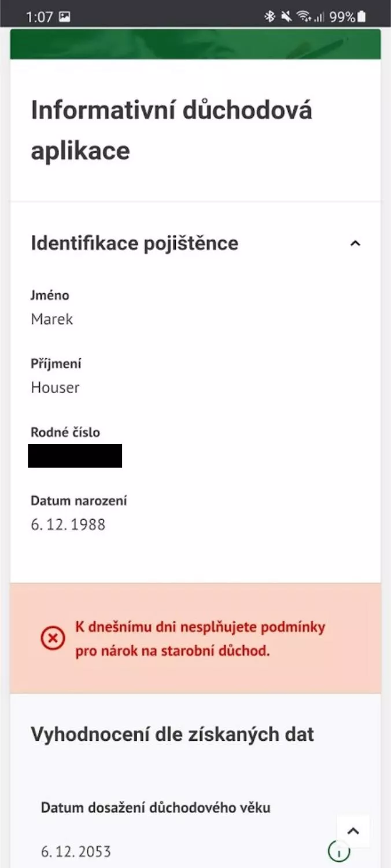The height and width of the screenshot is (868, 391).
Task: Tap the Wi-Fi status icon
Action: [304, 17]
